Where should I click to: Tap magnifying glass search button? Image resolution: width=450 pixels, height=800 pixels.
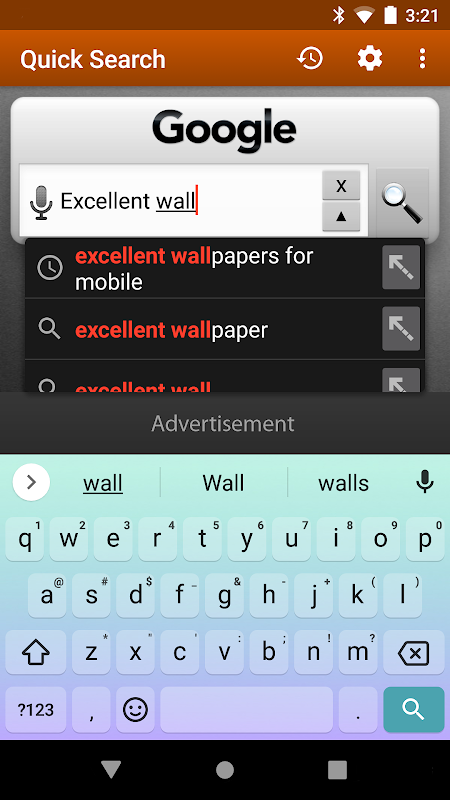coord(402,203)
